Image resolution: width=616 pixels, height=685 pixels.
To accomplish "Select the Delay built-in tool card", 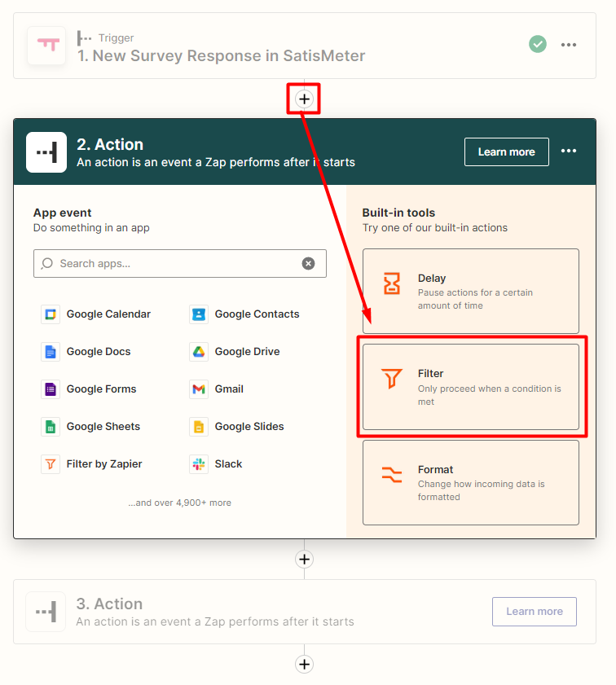I will tap(470, 292).
